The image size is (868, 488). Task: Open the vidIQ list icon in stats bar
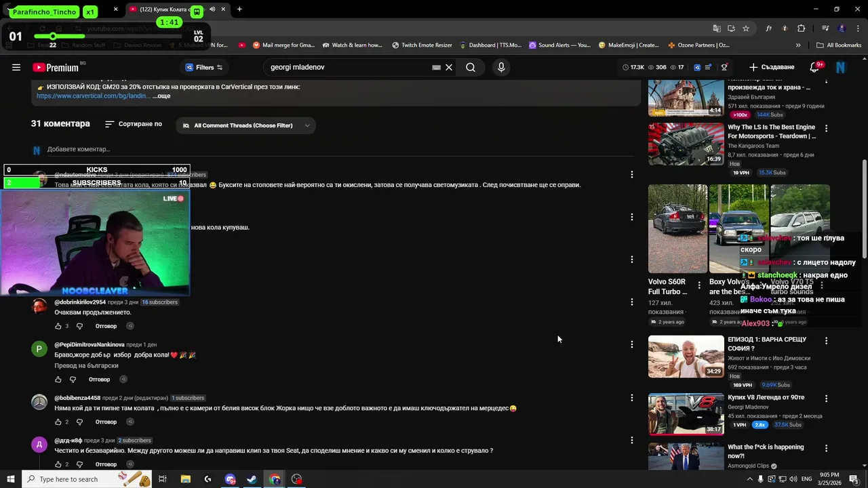click(708, 67)
